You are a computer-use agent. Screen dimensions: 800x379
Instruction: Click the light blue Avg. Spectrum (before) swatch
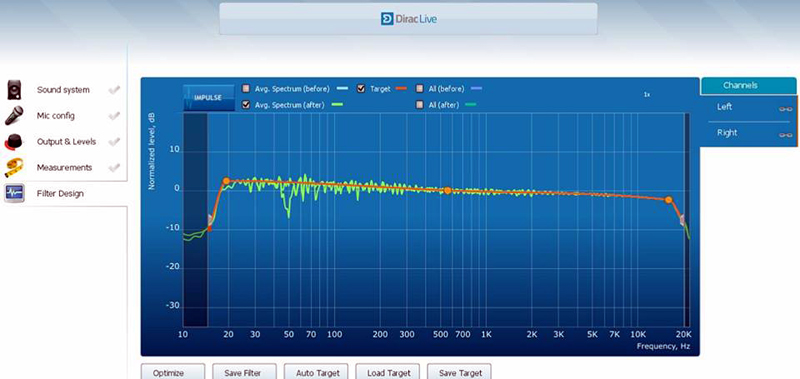point(342,88)
